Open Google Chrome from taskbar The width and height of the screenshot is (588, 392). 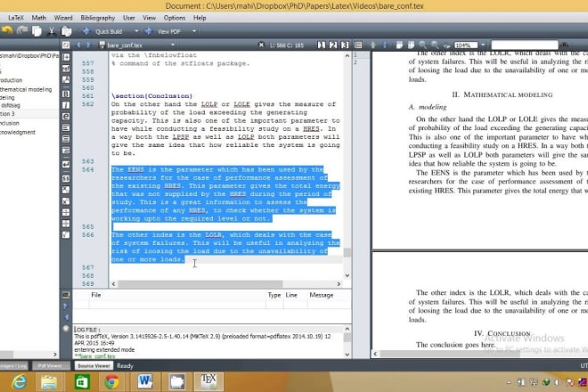(111, 382)
